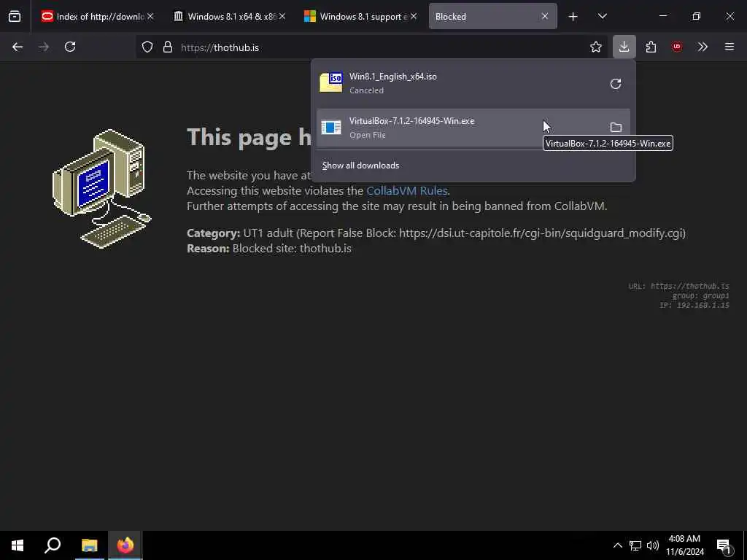Click the ISO file icon
The height and width of the screenshot is (560, 747).
(331, 82)
